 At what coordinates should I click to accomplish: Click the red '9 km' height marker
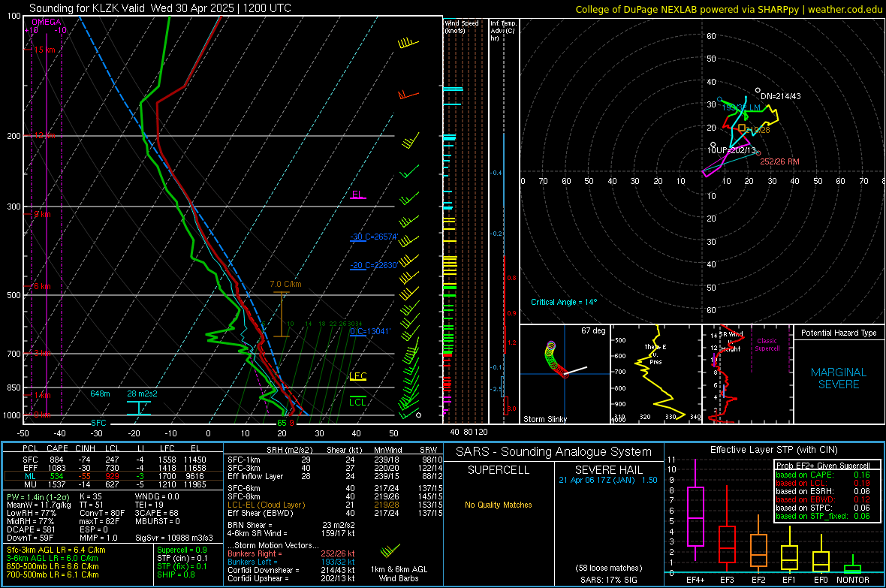tap(43, 214)
